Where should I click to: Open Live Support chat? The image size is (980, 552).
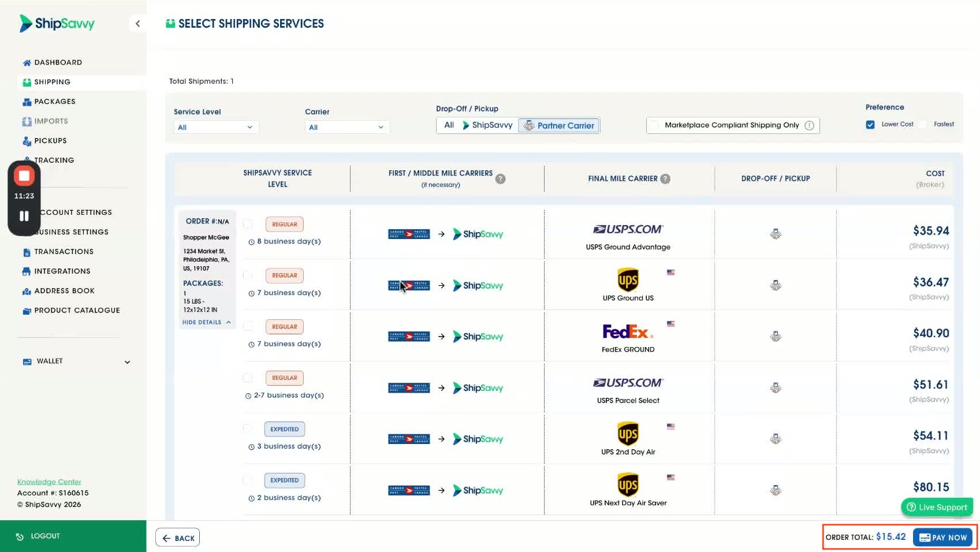(937, 507)
